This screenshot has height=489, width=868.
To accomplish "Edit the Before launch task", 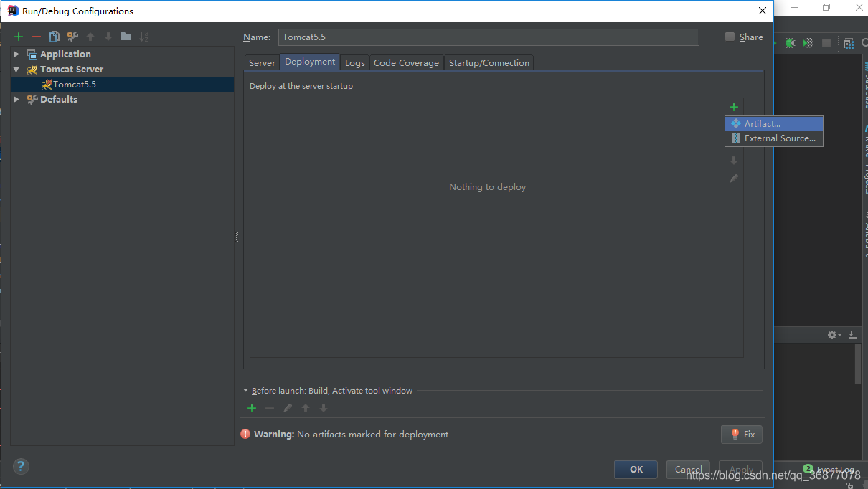I will pyautogui.click(x=288, y=408).
